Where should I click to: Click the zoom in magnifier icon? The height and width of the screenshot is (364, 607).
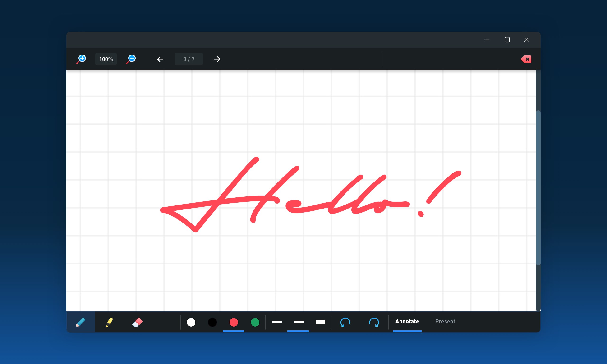(82, 59)
